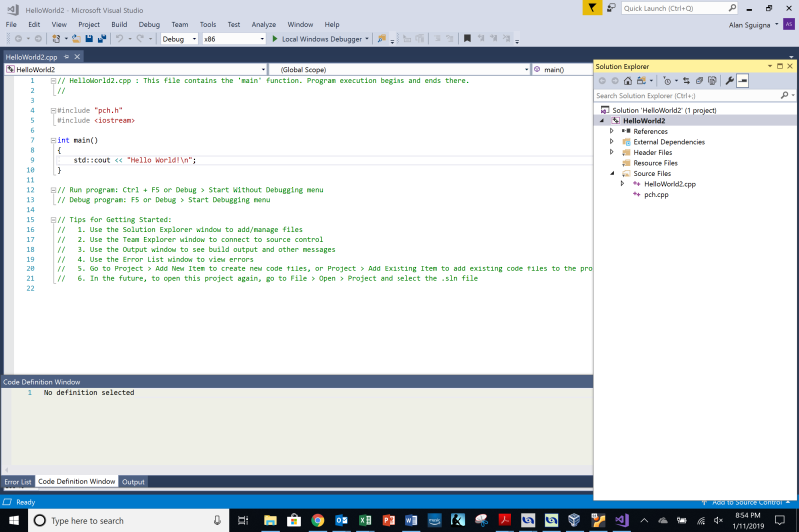
Task: Click Add to Source Control in status bar
Action: pyautogui.click(x=746, y=502)
